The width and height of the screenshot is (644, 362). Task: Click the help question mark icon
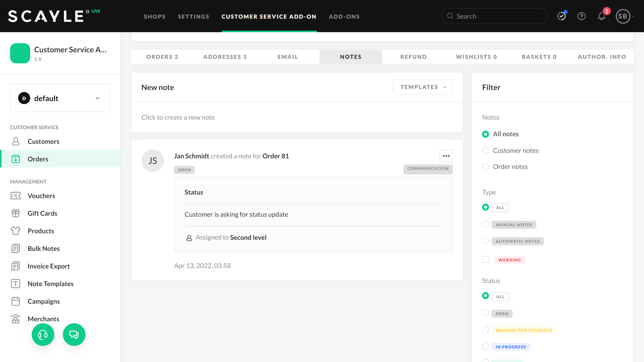[581, 16]
